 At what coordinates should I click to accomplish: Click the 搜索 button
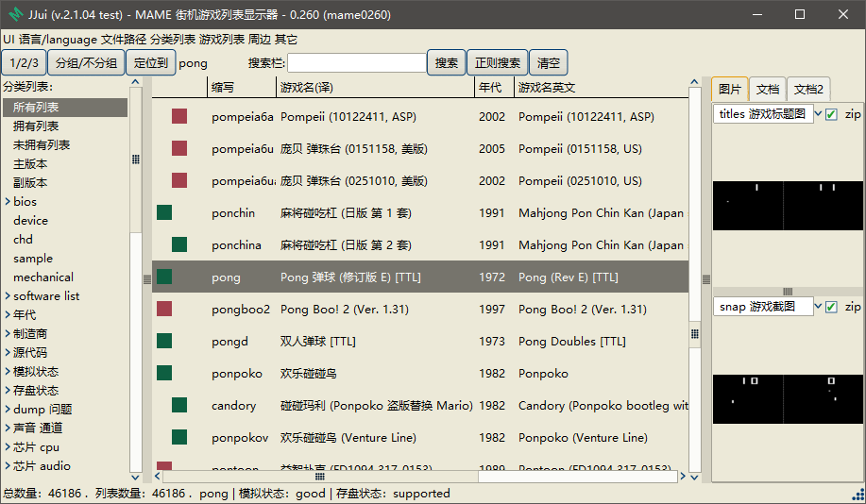pos(447,63)
